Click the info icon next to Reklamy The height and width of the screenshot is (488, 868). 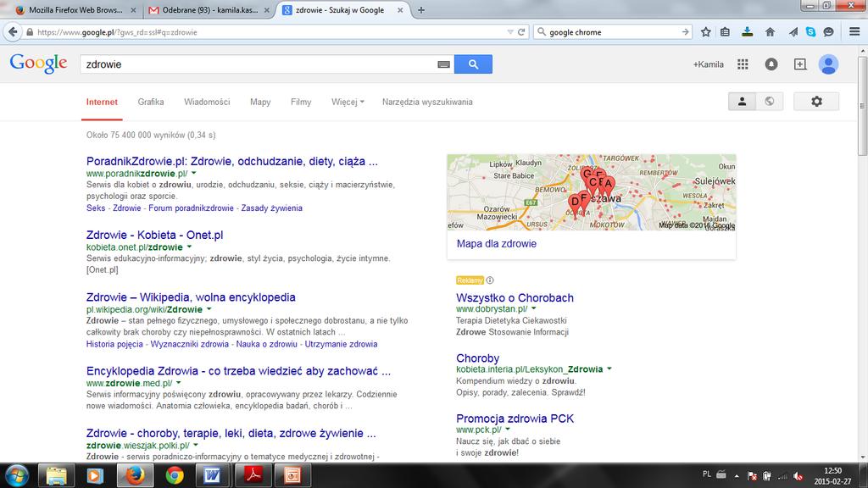pyautogui.click(x=490, y=280)
